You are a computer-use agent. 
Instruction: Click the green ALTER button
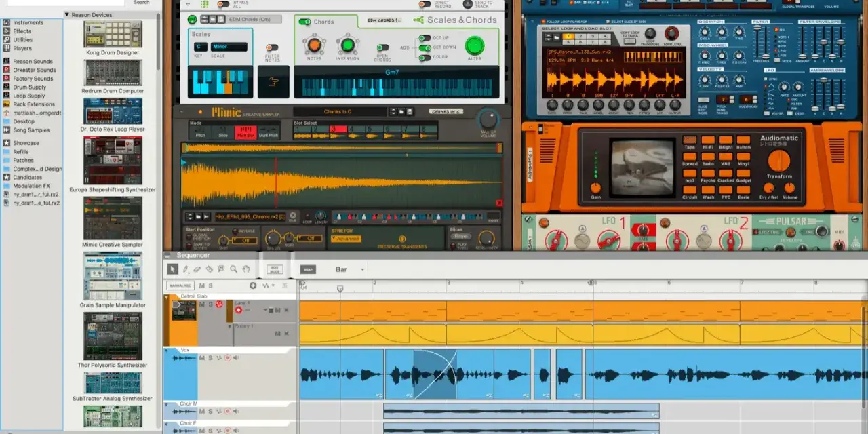(x=475, y=46)
